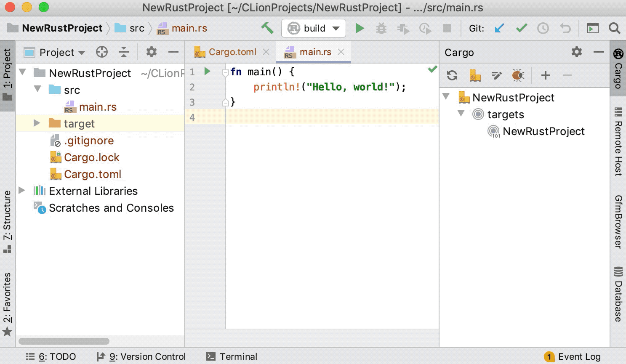Run the build configuration with green play button
This screenshot has width=626, height=364.
coord(360,28)
